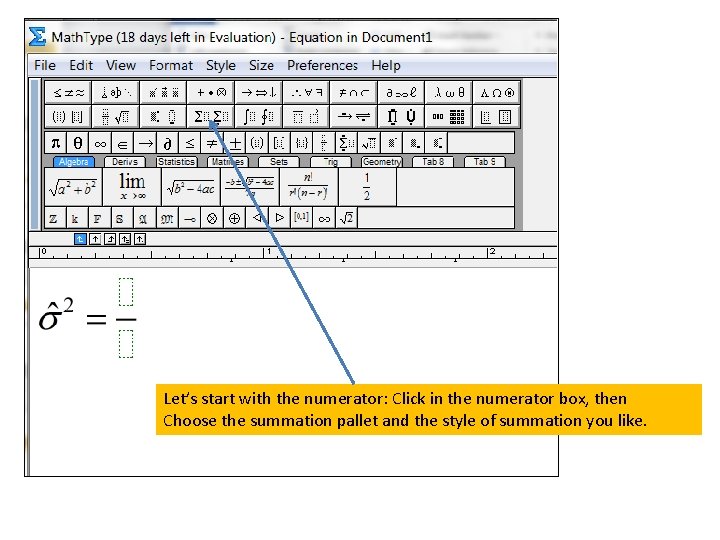Insert parentheses template from small bar

257,143
